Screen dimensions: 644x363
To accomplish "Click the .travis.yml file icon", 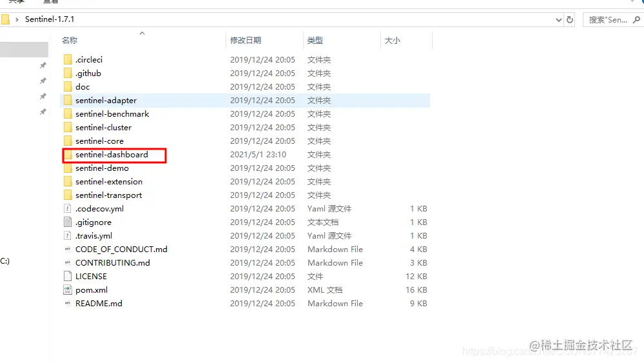I will 68,236.
